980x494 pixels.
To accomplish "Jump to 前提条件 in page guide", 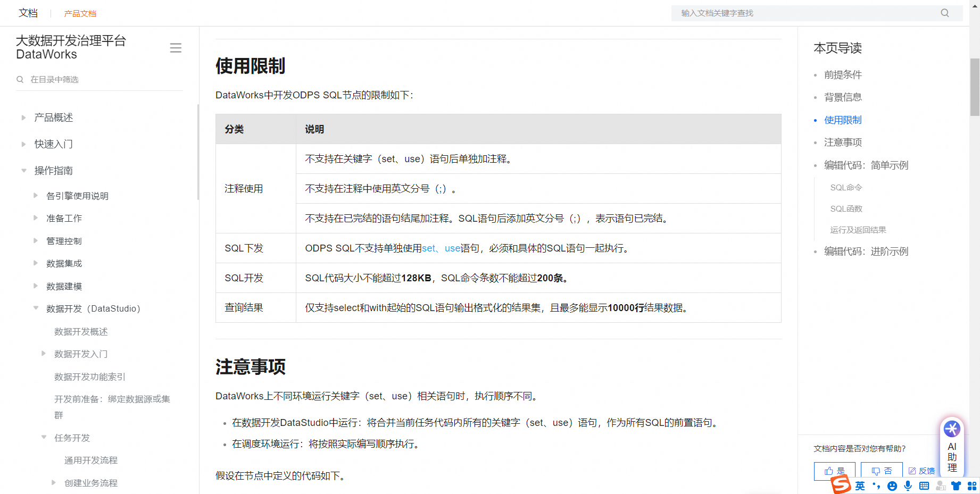I will tap(843, 75).
